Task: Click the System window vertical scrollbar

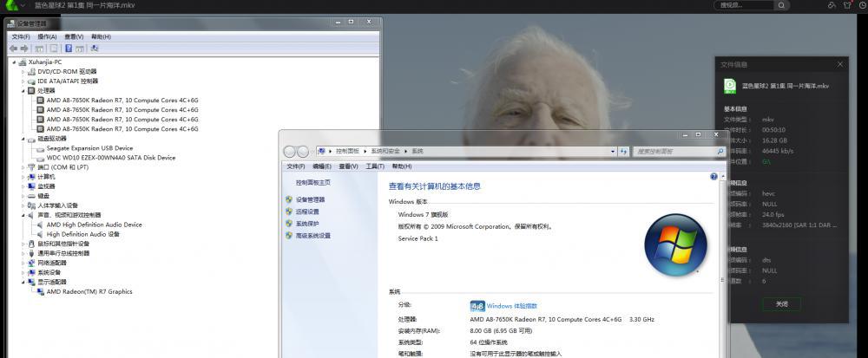Action: (722, 265)
